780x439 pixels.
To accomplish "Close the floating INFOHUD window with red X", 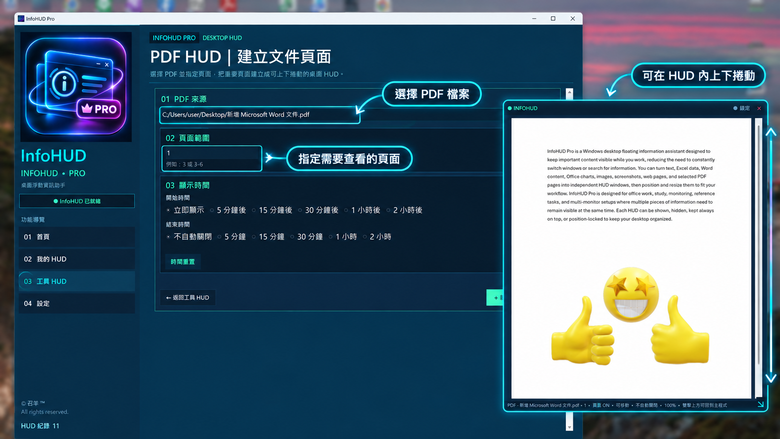I will click(x=759, y=108).
